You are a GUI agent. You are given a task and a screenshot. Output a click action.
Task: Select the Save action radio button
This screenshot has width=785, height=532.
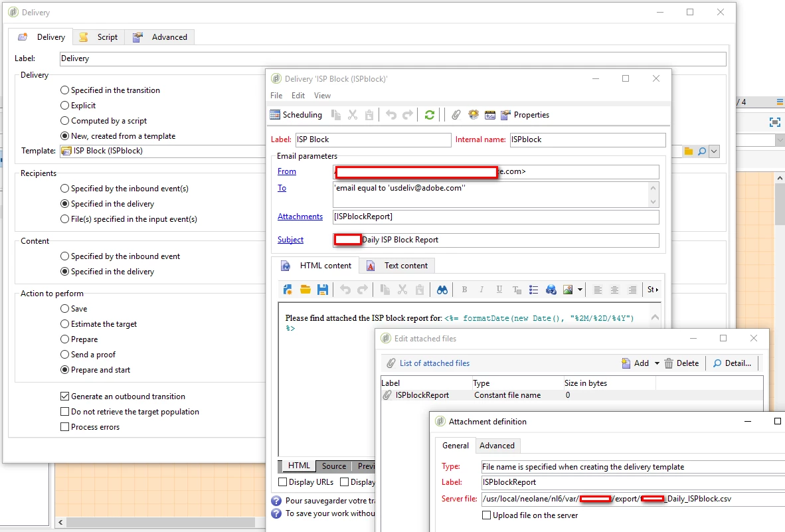point(64,309)
